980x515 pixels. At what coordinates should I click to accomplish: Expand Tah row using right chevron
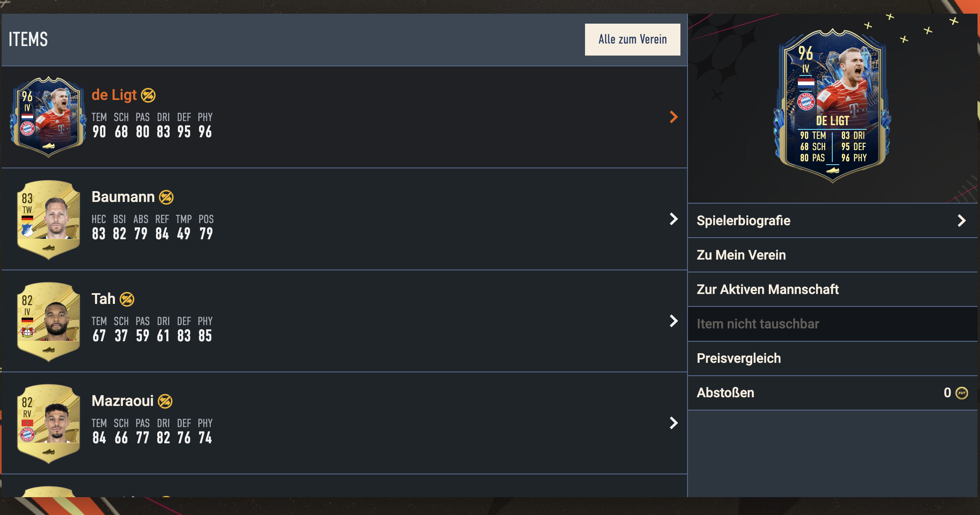pyautogui.click(x=674, y=321)
